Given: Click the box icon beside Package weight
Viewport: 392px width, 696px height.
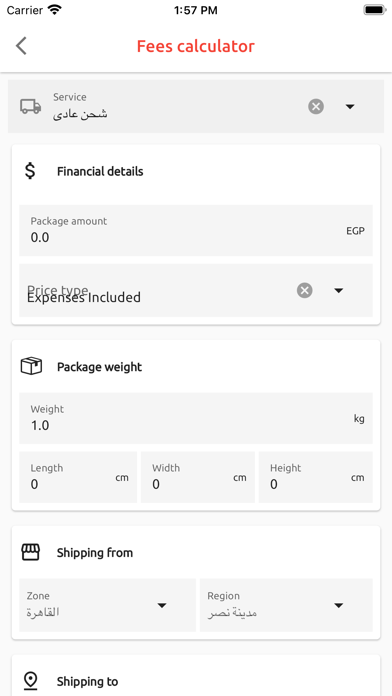Looking at the screenshot, I should (x=31, y=367).
